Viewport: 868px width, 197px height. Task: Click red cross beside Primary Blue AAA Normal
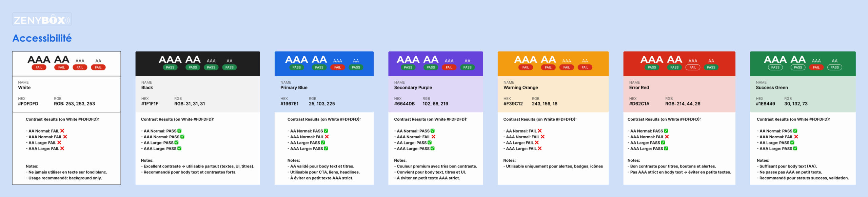pyautogui.click(x=327, y=137)
